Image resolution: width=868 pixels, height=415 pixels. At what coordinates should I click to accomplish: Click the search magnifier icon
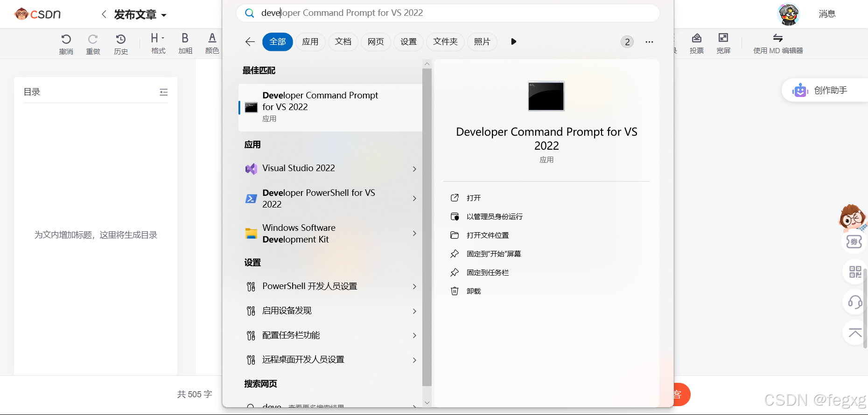coord(250,13)
